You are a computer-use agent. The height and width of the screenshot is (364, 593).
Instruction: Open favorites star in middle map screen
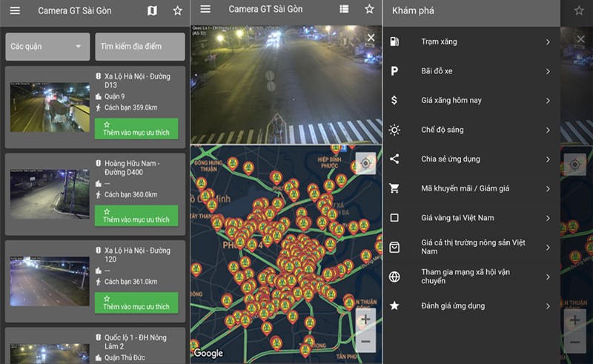[369, 9]
